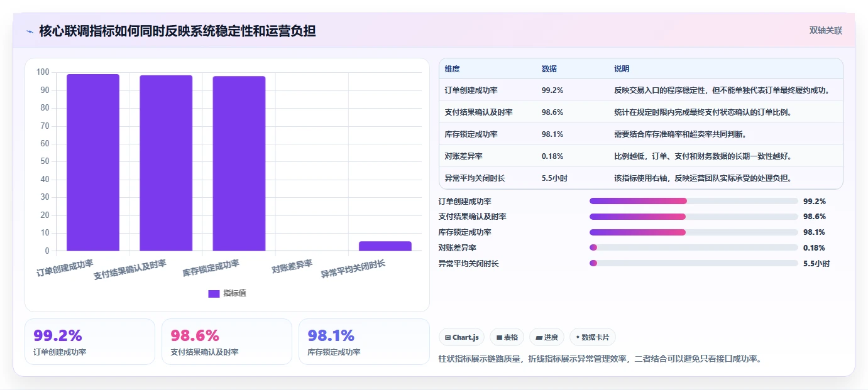
Task: Click the 异常平均关闭时长 label on the chart x-axis
Action: [353, 269]
